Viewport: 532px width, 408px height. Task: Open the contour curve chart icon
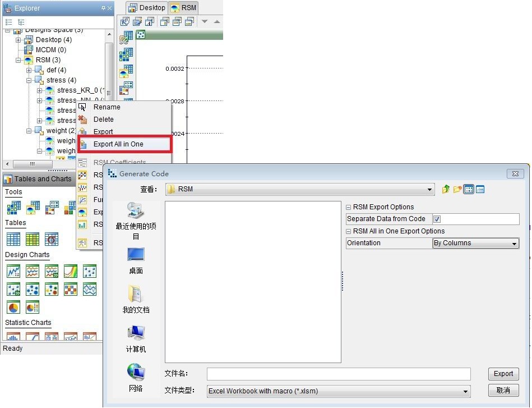click(x=71, y=271)
